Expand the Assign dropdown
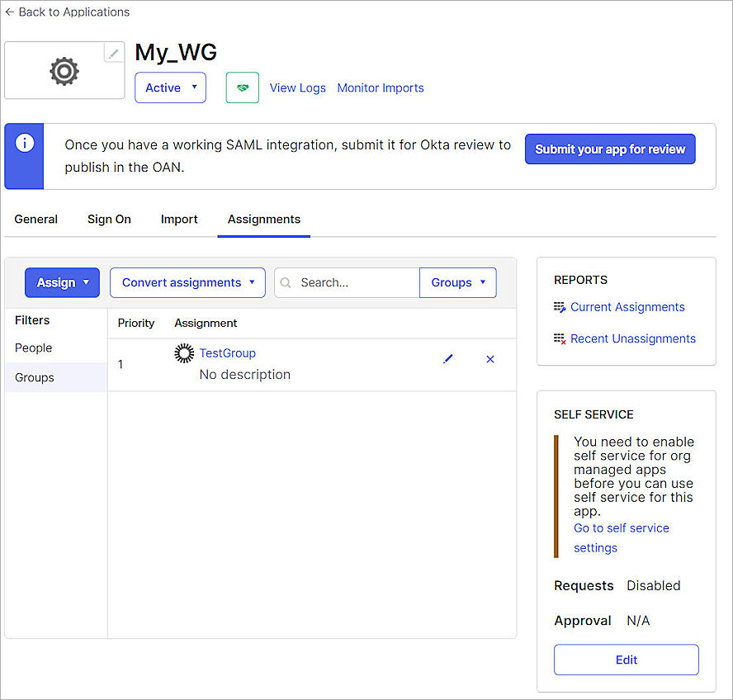The image size is (733, 700). click(62, 282)
